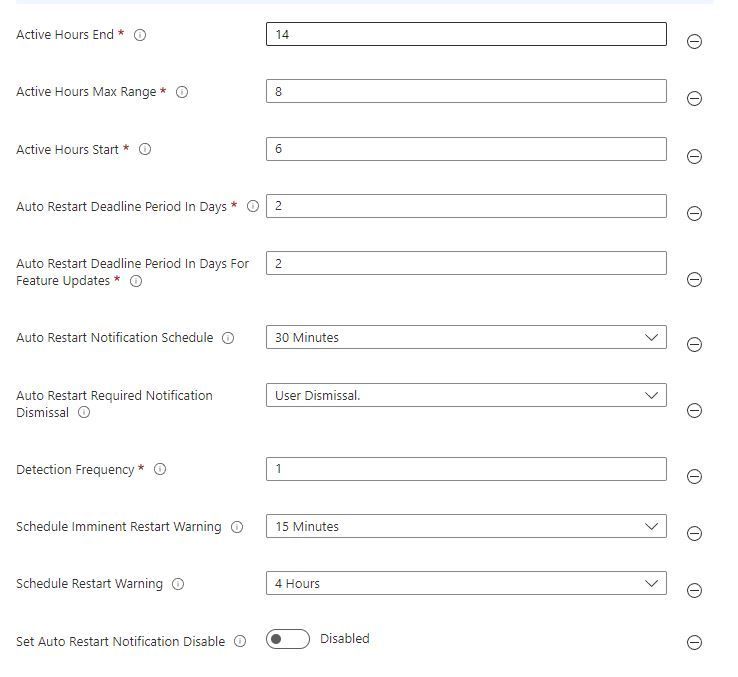738x677 pixels.
Task: Click info icon for Auto Restart Notification Schedule
Action: coord(228,338)
